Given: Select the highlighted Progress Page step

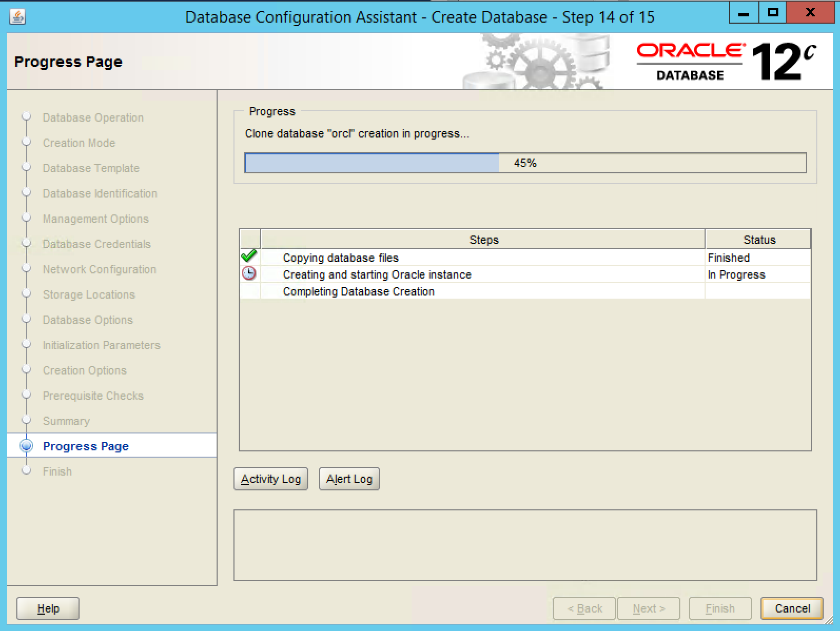Looking at the screenshot, I should click(112, 446).
